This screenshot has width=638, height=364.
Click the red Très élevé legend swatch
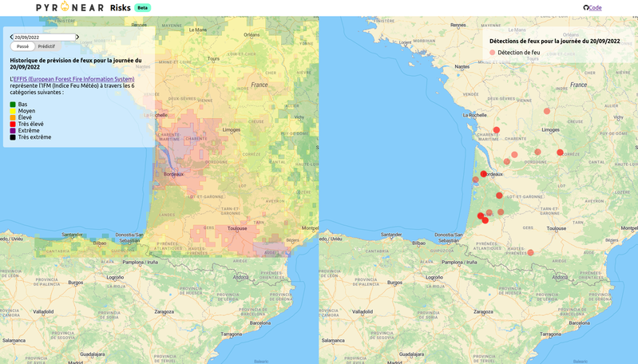click(x=13, y=124)
